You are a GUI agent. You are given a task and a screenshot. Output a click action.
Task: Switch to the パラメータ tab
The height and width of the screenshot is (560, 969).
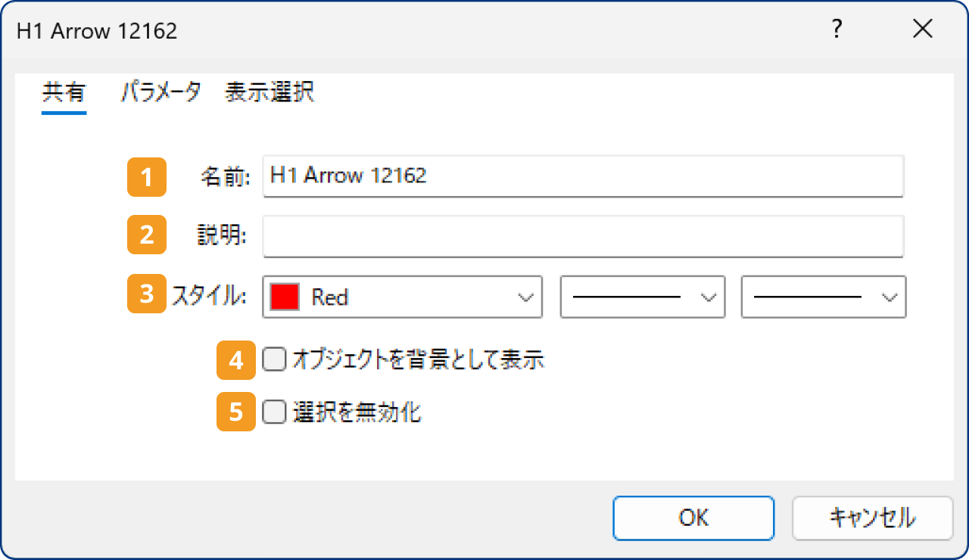tap(161, 92)
